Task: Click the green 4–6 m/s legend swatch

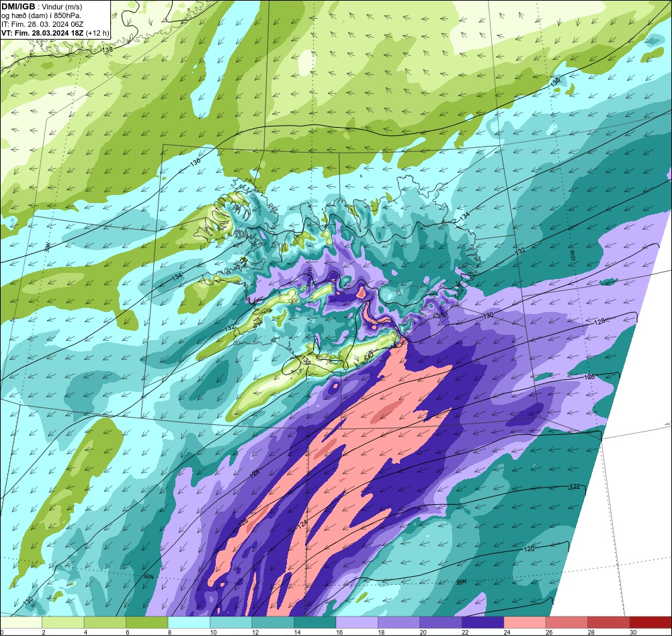Action: (105, 623)
